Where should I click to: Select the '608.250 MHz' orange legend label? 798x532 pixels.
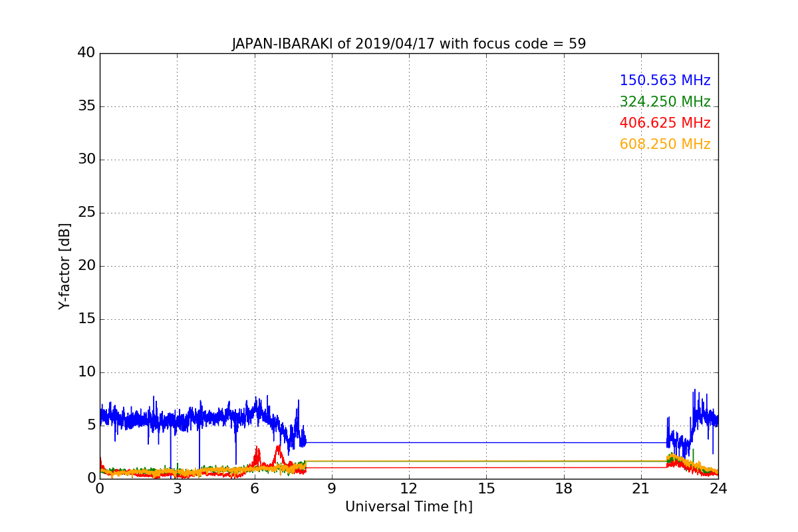[x=665, y=144]
